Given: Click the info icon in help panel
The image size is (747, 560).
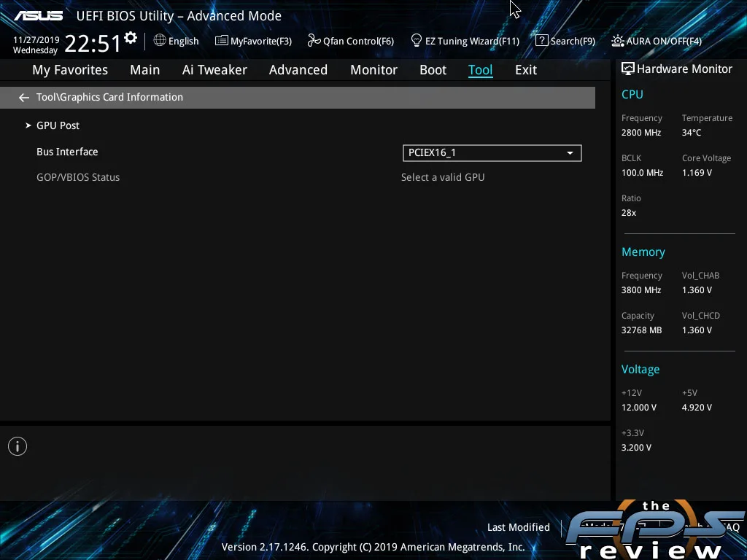Looking at the screenshot, I should (18, 446).
